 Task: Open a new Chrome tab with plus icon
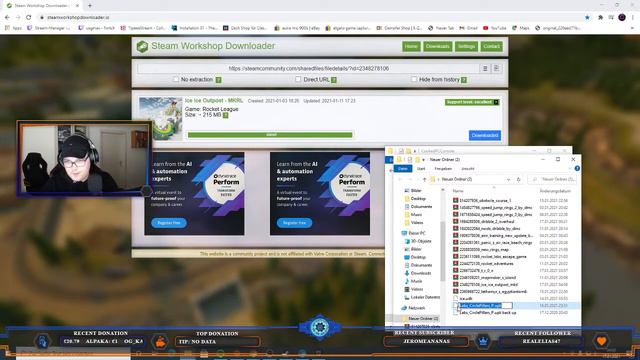point(90,6)
